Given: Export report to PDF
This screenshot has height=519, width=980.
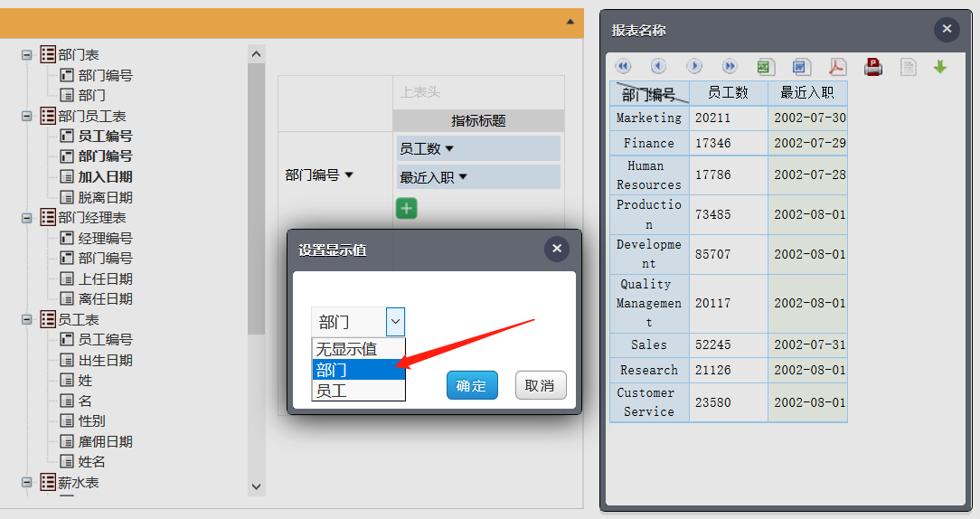Looking at the screenshot, I should 837,66.
